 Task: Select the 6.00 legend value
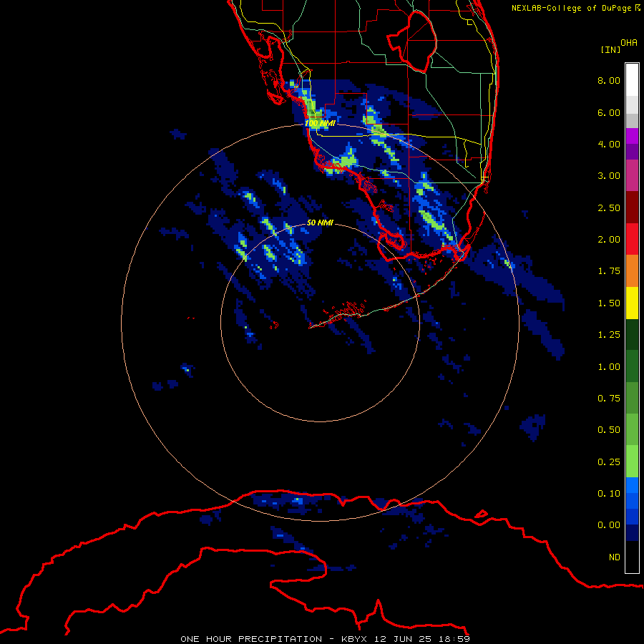pos(609,112)
